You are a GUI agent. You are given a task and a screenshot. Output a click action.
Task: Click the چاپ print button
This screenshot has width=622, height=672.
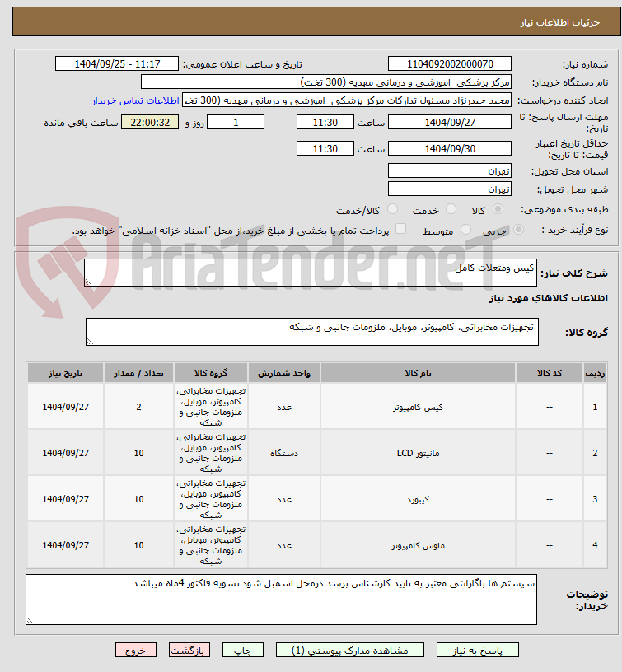click(243, 650)
